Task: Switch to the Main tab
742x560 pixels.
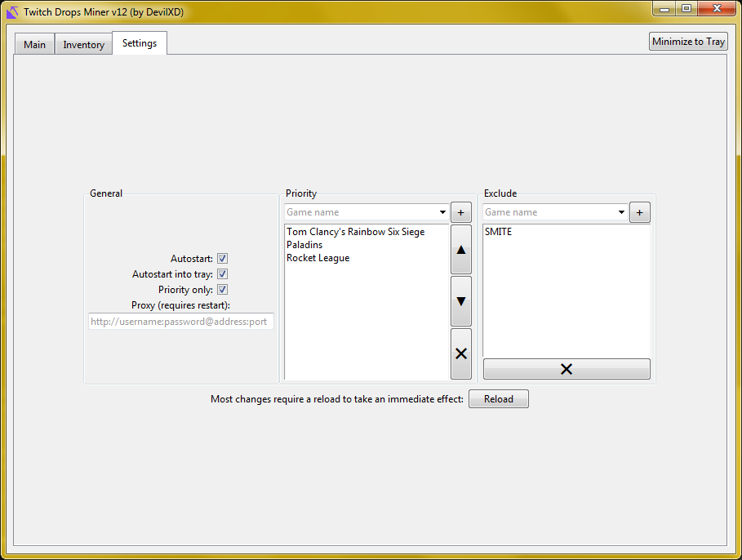Action: [33, 44]
